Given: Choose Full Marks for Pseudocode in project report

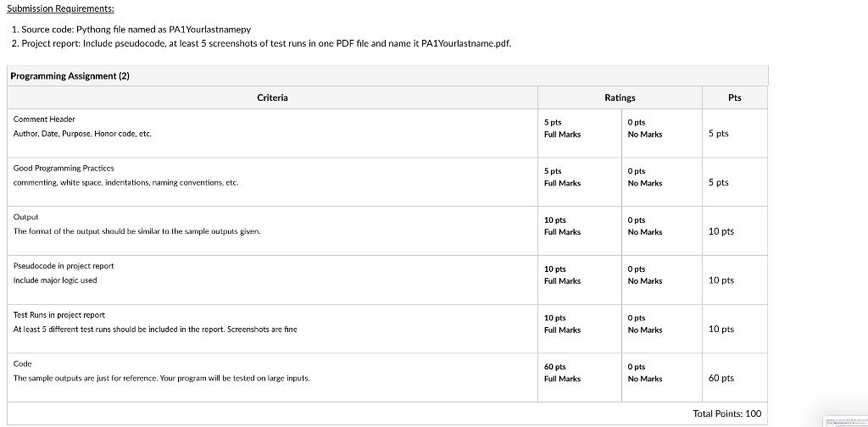Looking at the screenshot, I should [562, 274].
